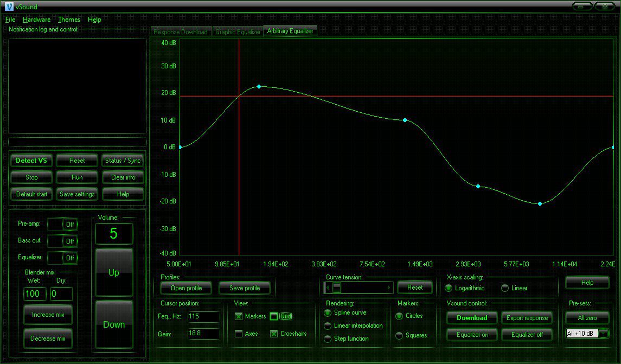Click the left arrow of Curve tension slider

click(x=328, y=288)
